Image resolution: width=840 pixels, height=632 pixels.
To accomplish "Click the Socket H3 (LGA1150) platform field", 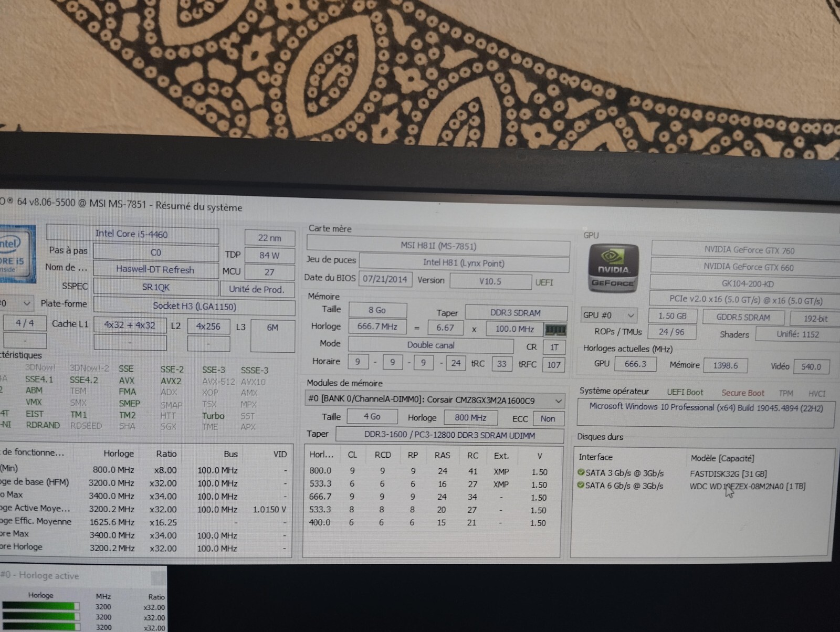I will click(x=194, y=306).
